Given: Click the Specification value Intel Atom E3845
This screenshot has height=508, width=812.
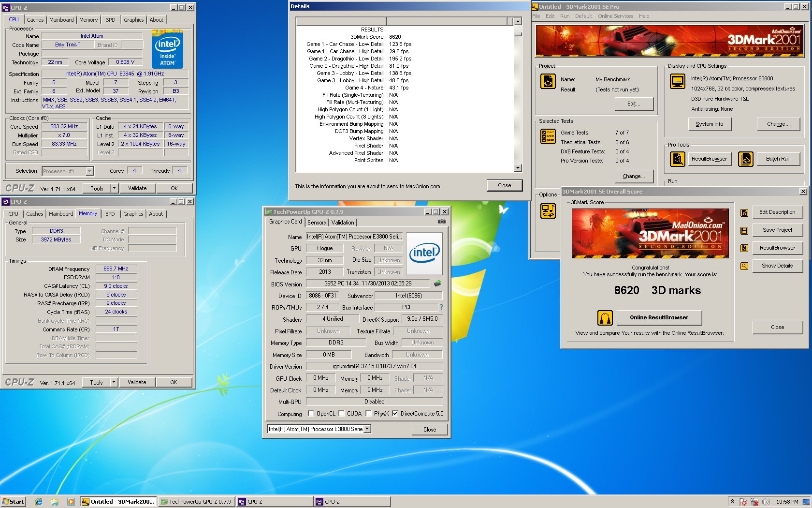Looking at the screenshot, I should 115,74.
